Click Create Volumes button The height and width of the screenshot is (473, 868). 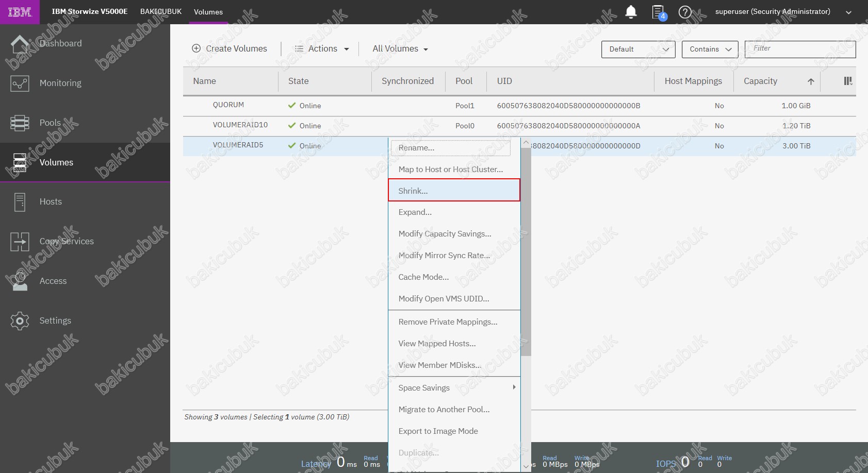click(230, 48)
